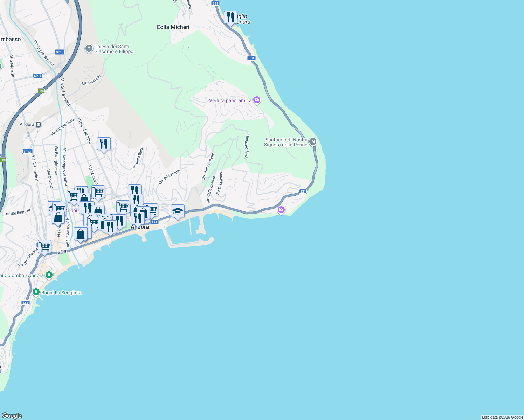Select the SP13 road shield near Via Merula
Viewport: 524px width, 420px height.
coord(37,76)
